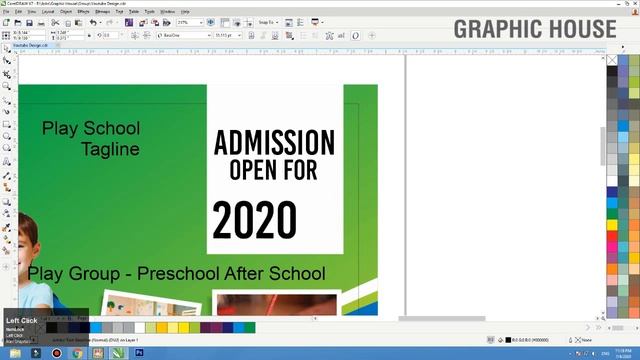Activate the Text tool (letter A)
The width and height of the screenshot is (640, 360).
(x=7, y=162)
